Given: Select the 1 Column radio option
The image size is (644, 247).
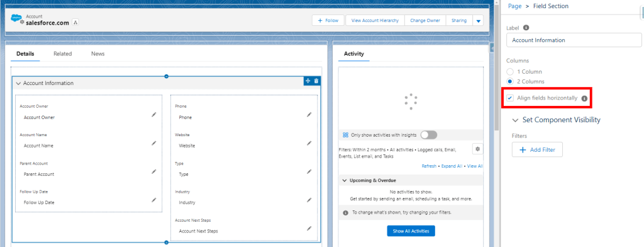Looking at the screenshot, I should pyautogui.click(x=511, y=72).
